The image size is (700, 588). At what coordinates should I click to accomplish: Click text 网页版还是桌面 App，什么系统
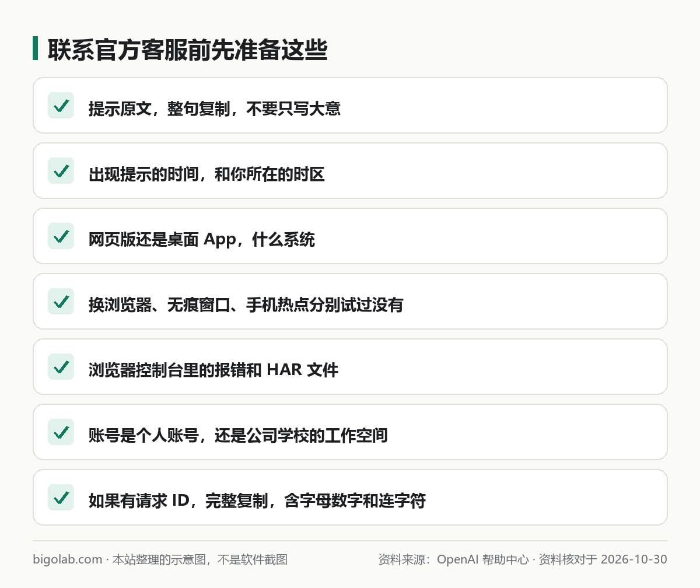tap(202, 239)
